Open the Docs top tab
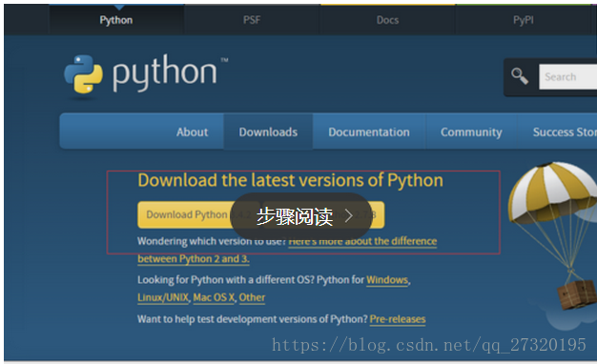 tap(387, 20)
